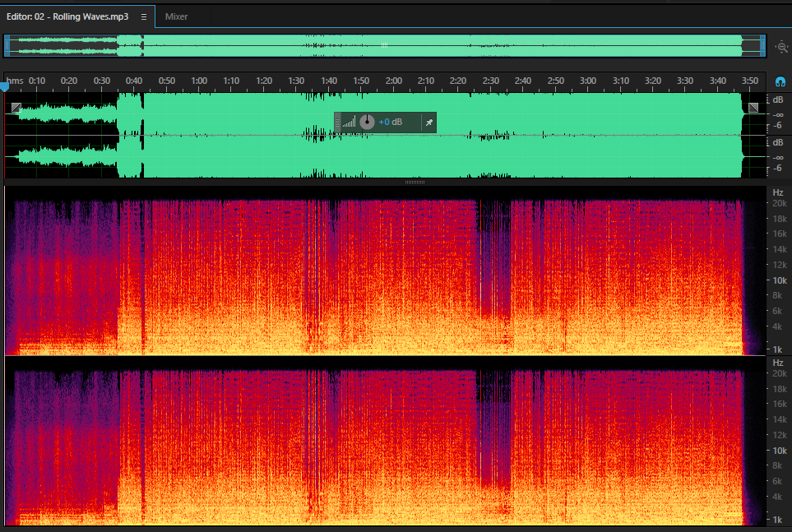Click the 0:30 mark on the time ruler
This screenshot has width=792, height=532.
point(101,81)
